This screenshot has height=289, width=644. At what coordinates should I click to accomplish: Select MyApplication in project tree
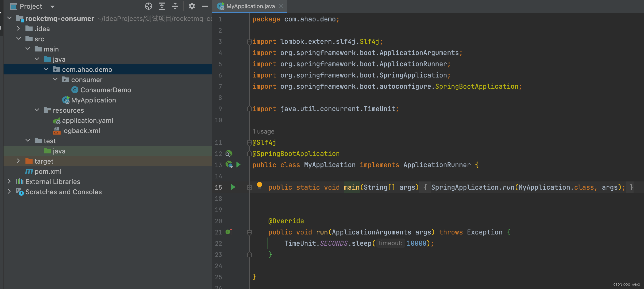pos(93,100)
